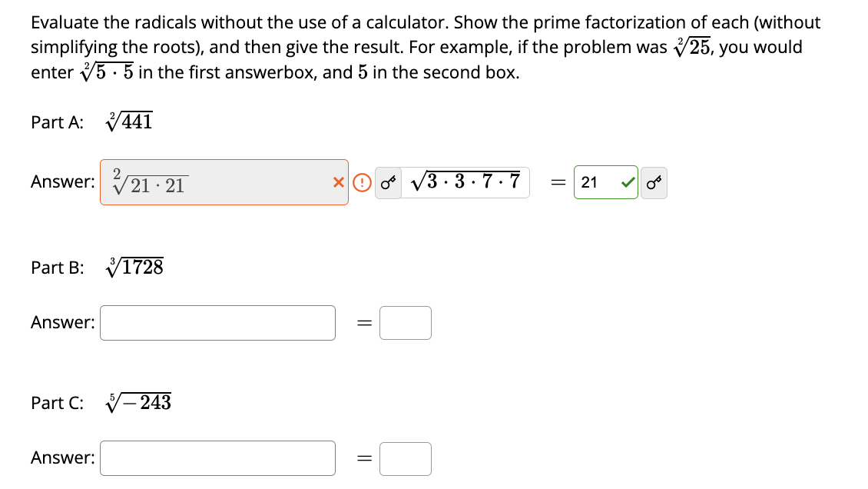
Task: Click the preview icon beside the result box showing 21
Action: click(652, 182)
